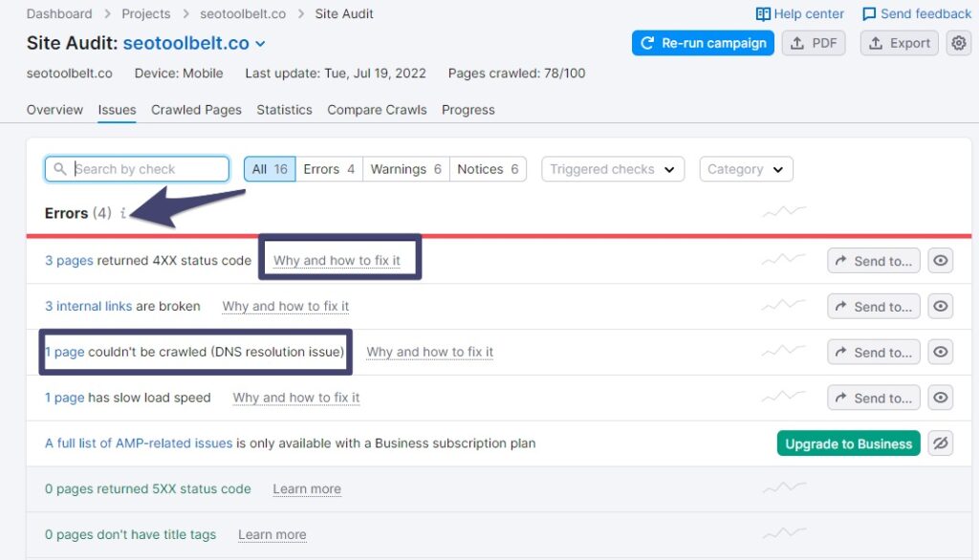Screen dimensions: 979x560
Task: Click the Export button
Action: click(x=899, y=43)
